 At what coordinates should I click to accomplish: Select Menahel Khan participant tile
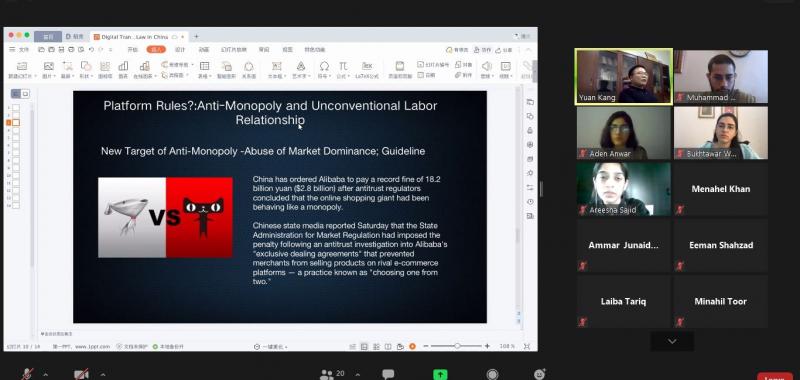coord(720,189)
